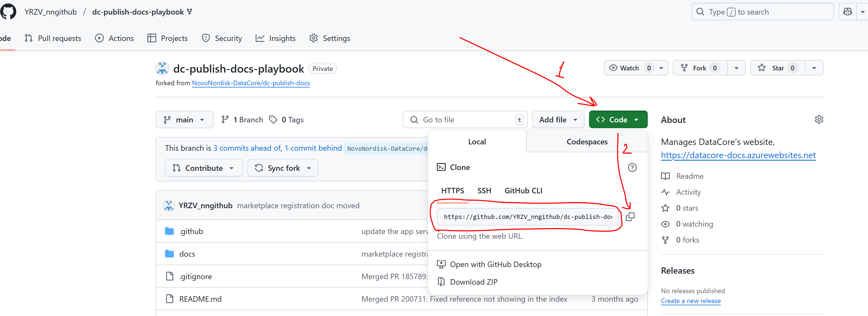Open the About settings gear icon

pyautogui.click(x=819, y=120)
